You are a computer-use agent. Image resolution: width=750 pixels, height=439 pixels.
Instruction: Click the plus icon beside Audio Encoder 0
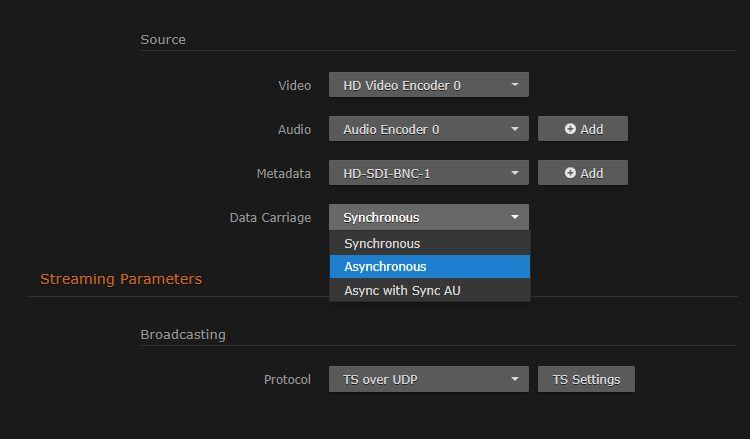[x=570, y=129]
